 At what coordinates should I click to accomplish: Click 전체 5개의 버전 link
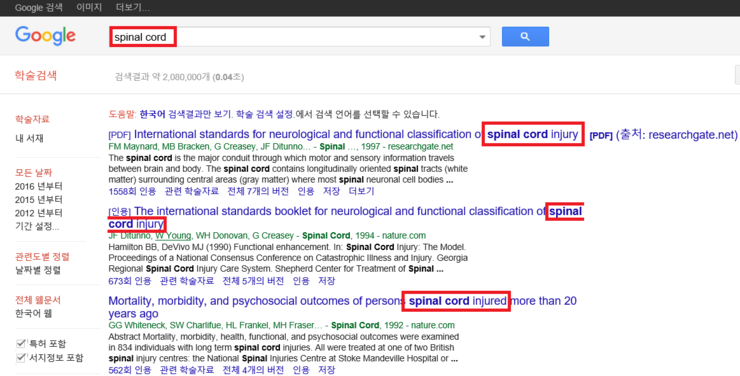[253, 281]
